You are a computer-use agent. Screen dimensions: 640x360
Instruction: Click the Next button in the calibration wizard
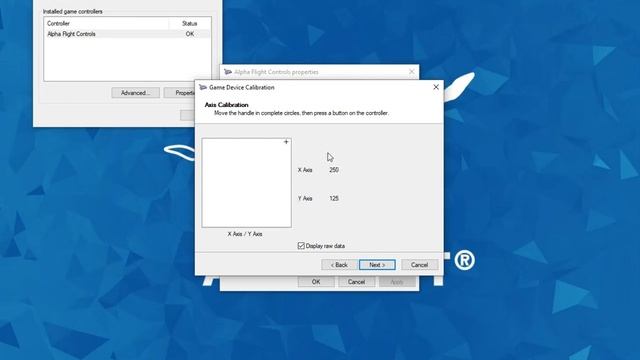click(377, 265)
